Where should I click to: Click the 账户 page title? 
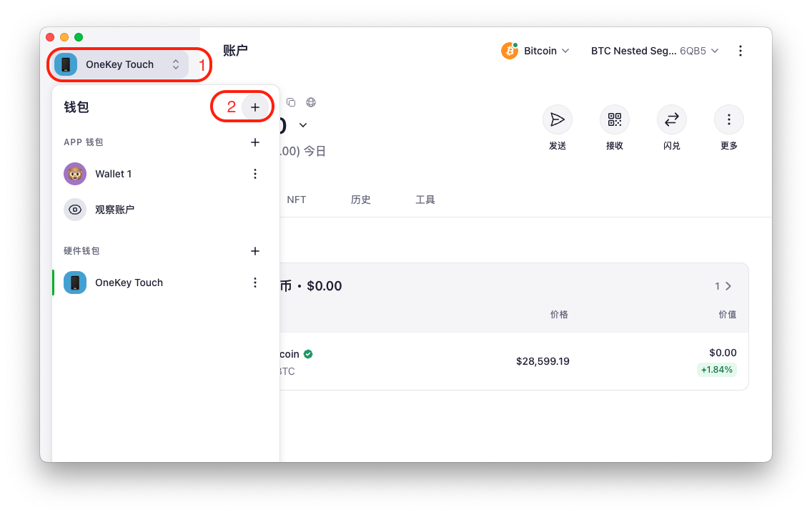click(x=236, y=51)
